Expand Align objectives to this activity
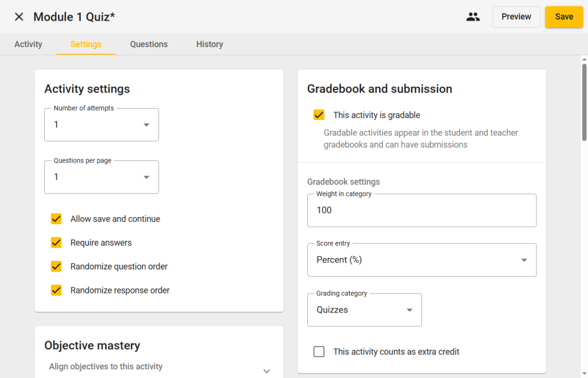The image size is (588, 378). [266, 371]
